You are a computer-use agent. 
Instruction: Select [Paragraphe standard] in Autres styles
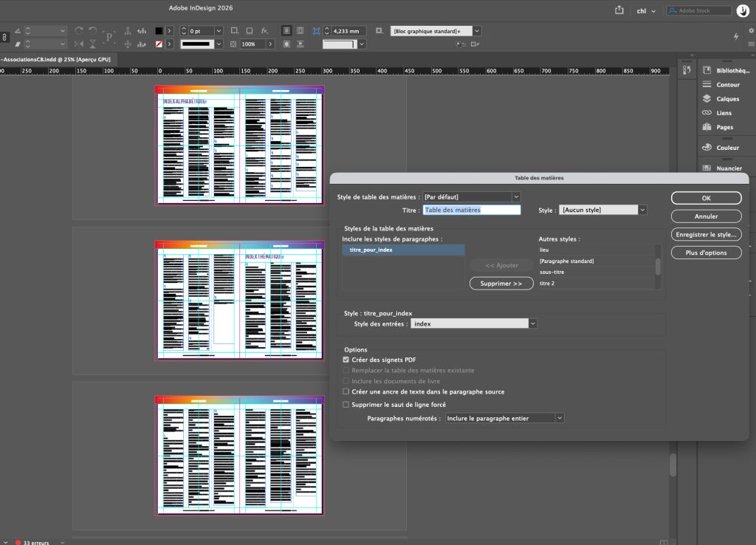596,261
